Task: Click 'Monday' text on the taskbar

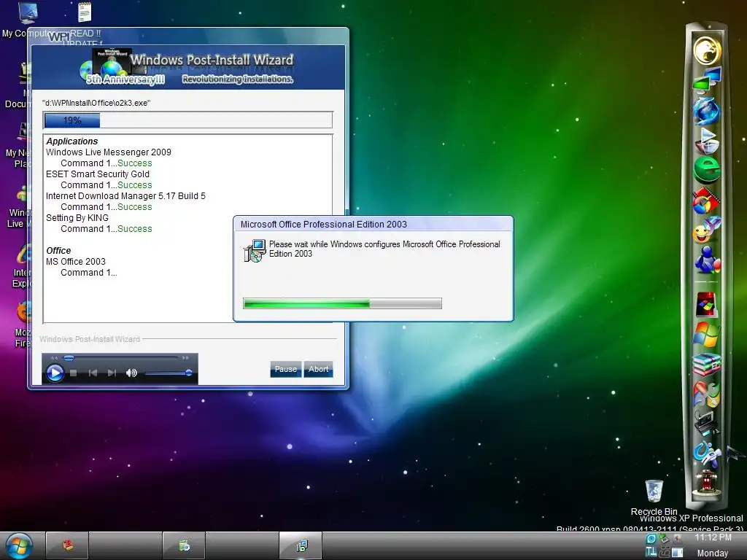Action: point(713,553)
